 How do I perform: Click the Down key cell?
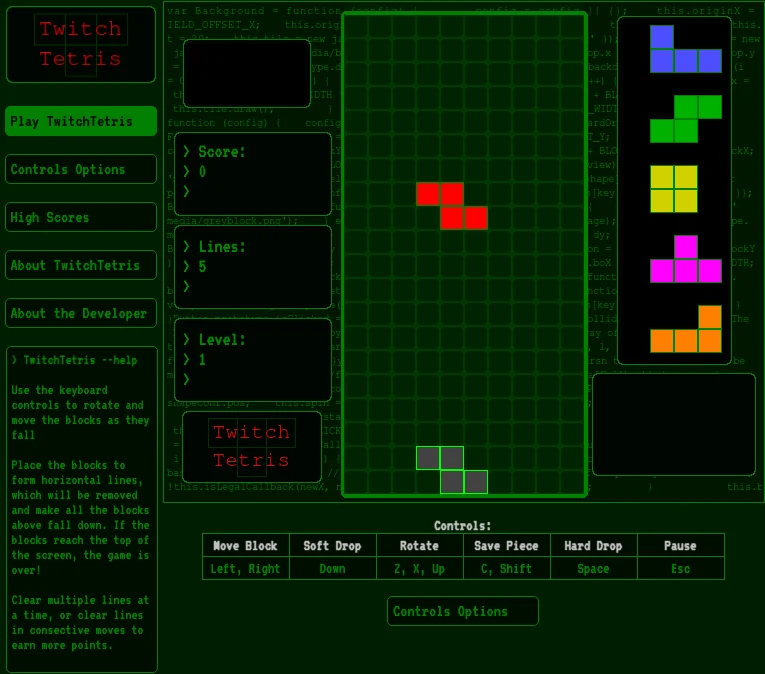[333, 569]
